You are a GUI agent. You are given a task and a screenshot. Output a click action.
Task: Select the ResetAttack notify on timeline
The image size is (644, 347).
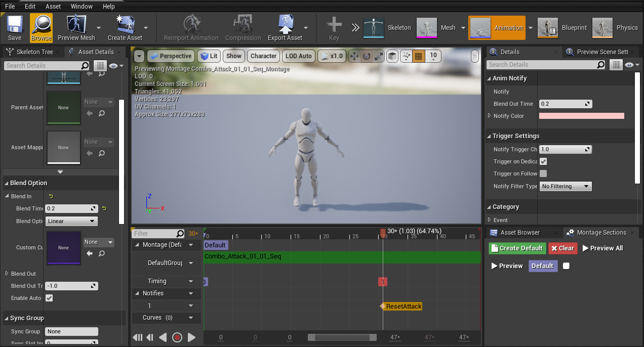[403, 306]
